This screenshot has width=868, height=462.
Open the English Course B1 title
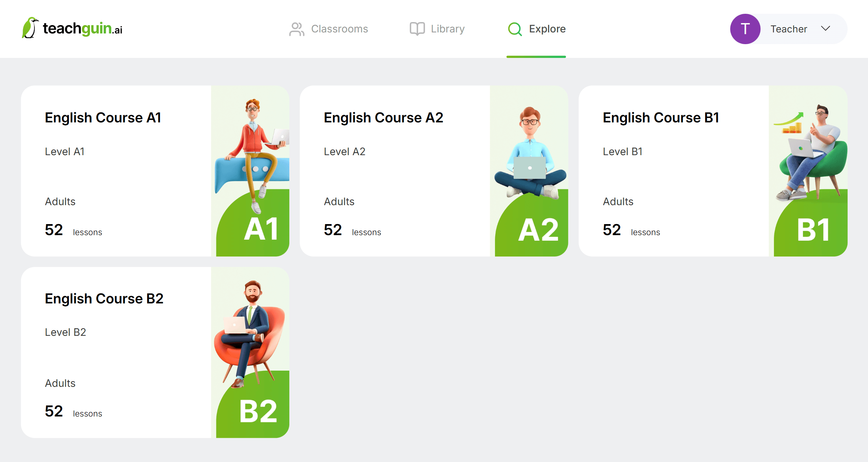[661, 118]
